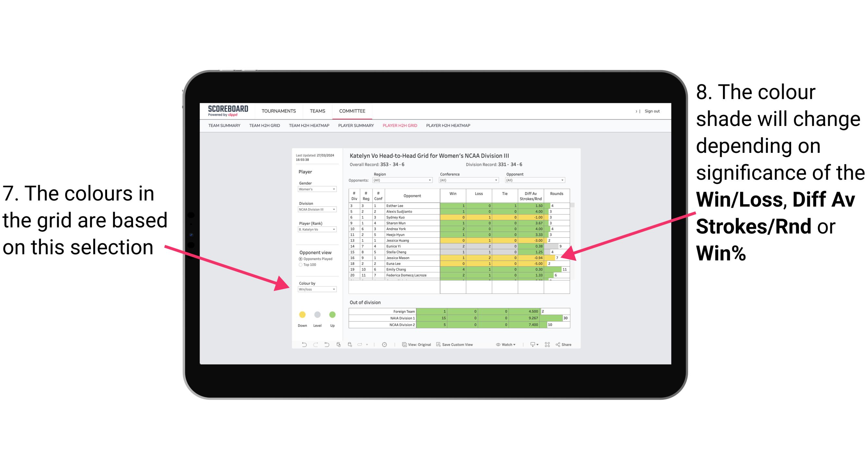Select the Up green colour swatch
The height and width of the screenshot is (467, 868).
pos(332,314)
